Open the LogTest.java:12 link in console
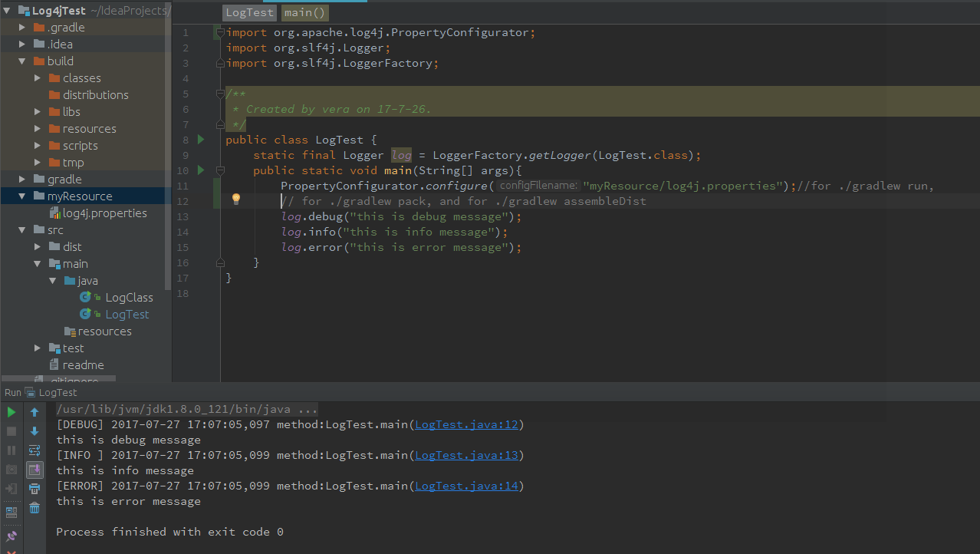Image resolution: width=980 pixels, height=554 pixels. pyautogui.click(x=466, y=424)
